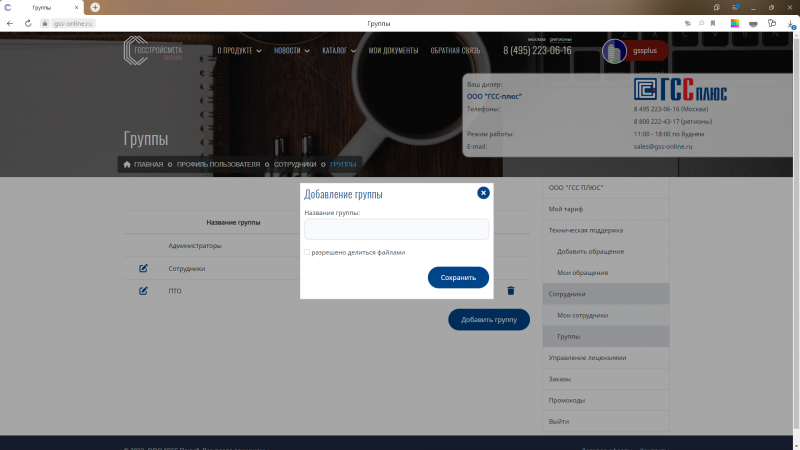The width and height of the screenshot is (800, 450).
Task: Open Управление лицензиями in sidebar
Action: point(606,358)
